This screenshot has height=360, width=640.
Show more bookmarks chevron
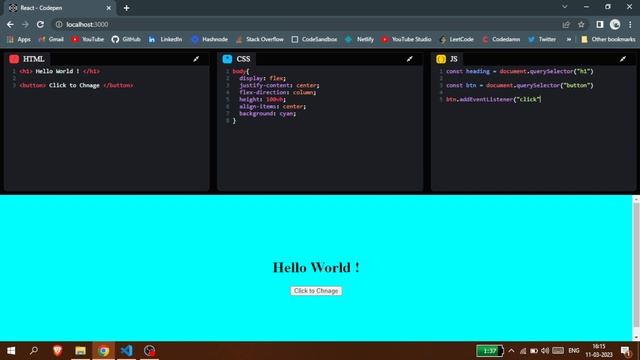pyautogui.click(x=568, y=39)
